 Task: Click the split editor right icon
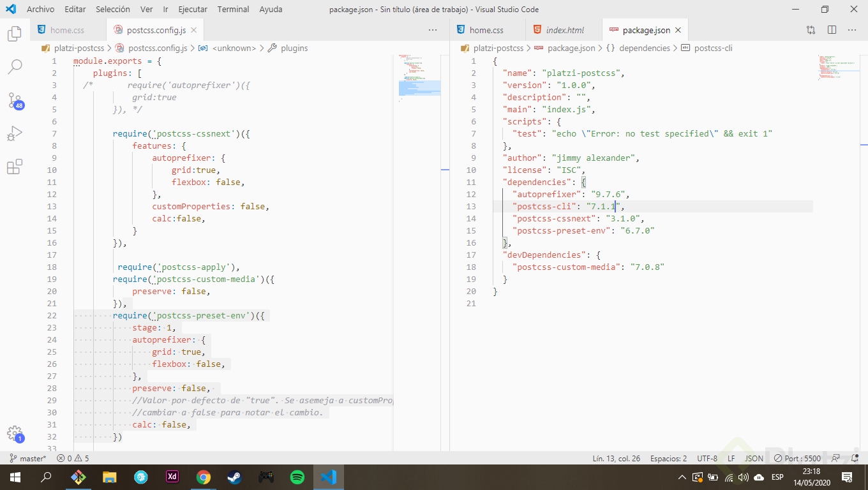pos(832,30)
